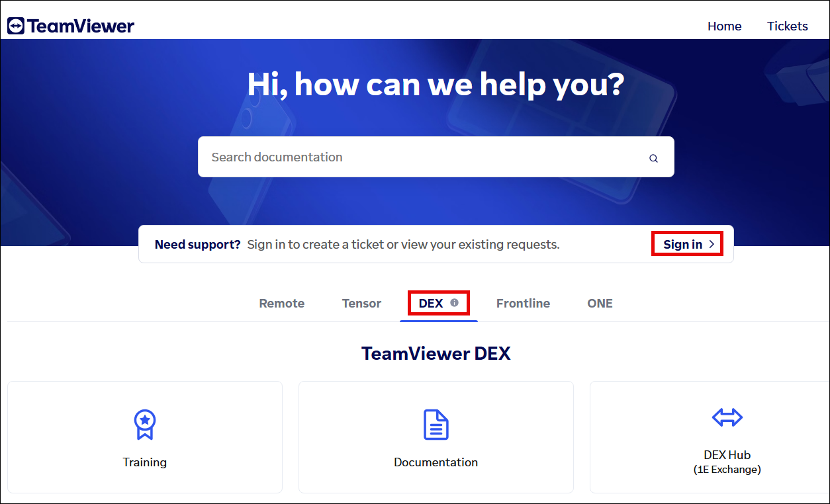Click the Training ribbon badge icon
830x504 pixels.
click(144, 425)
